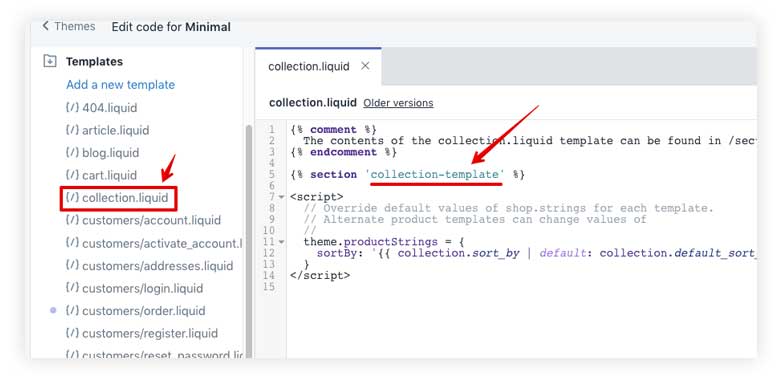781x383 pixels.
Task: Click the file icon beside article.liquid
Action: coord(72,130)
